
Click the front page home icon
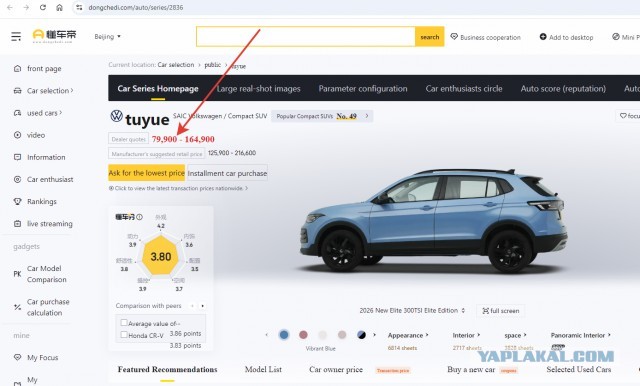tap(18, 69)
